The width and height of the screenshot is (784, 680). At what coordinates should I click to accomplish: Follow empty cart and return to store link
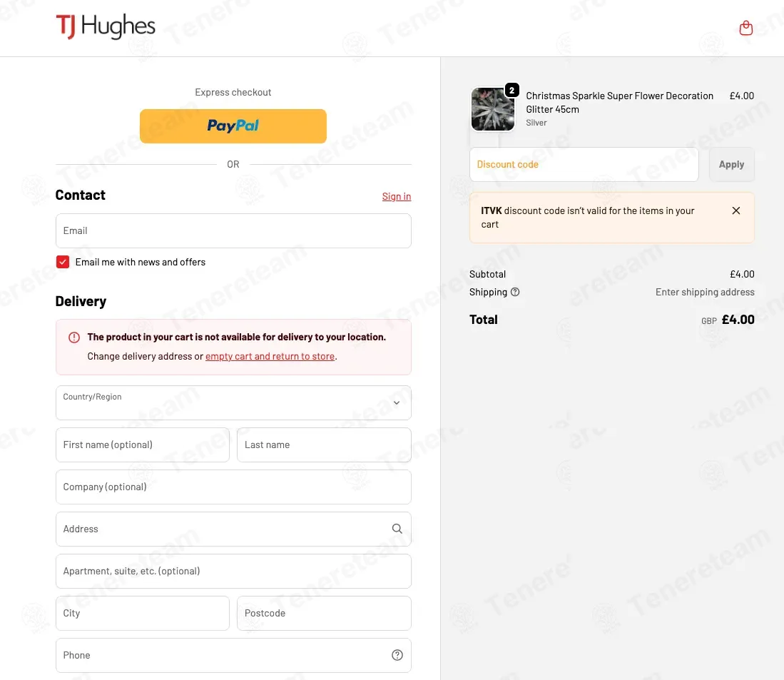coord(270,357)
